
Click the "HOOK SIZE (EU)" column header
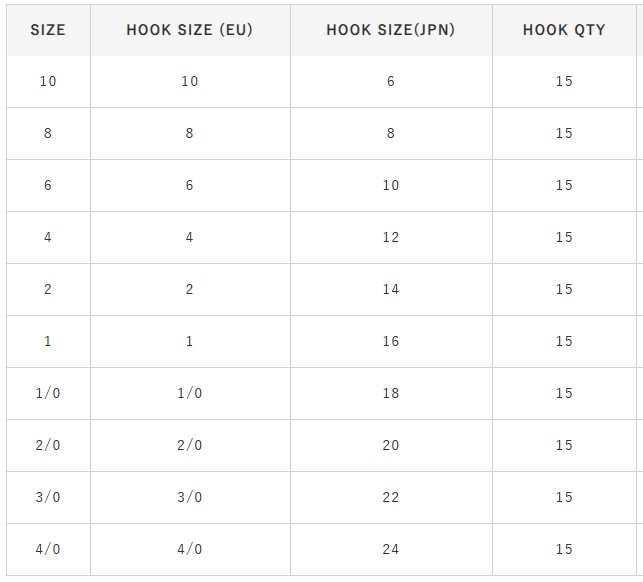190,30
